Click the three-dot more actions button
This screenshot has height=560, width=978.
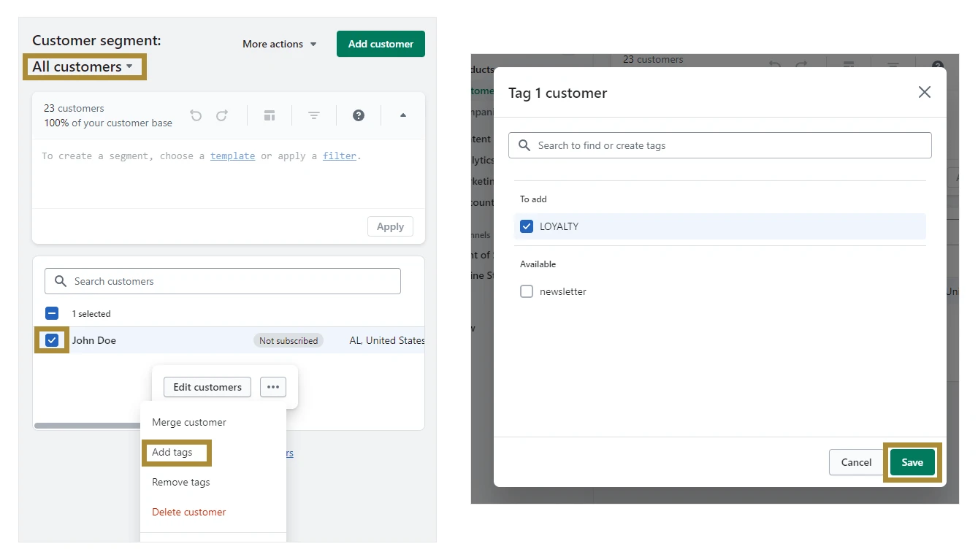[273, 387]
